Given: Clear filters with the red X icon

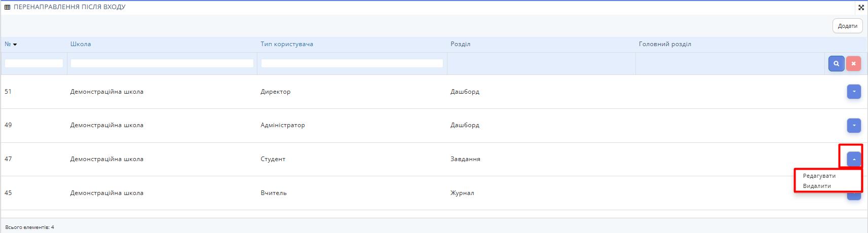Looking at the screenshot, I should 853,64.
